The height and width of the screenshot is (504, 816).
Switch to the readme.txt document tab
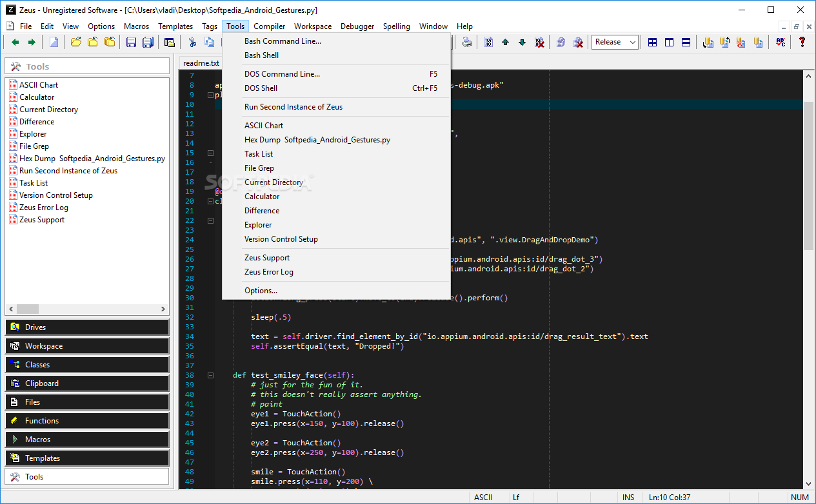(x=201, y=63)
